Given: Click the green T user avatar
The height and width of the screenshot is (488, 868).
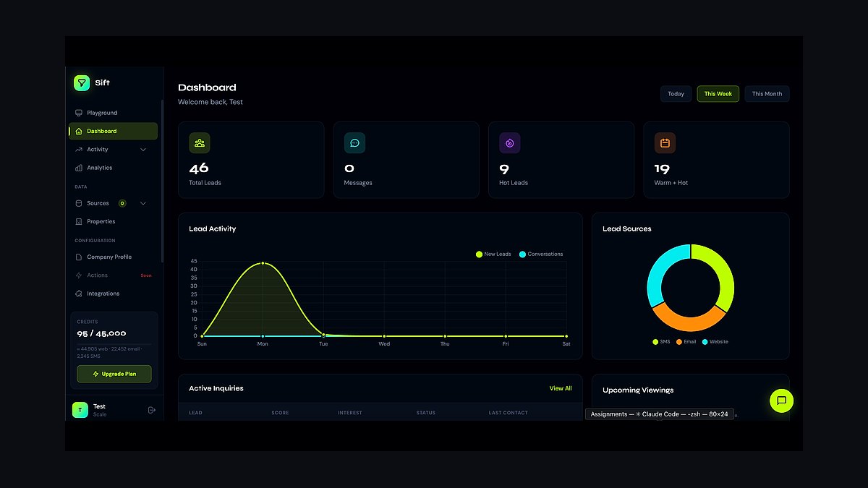Looking at the screenshot, I should click(x=80, y=410).
